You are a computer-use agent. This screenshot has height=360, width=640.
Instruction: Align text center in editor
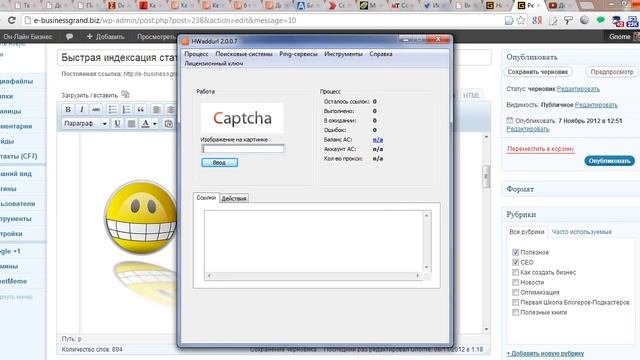(x=171, y=109)
